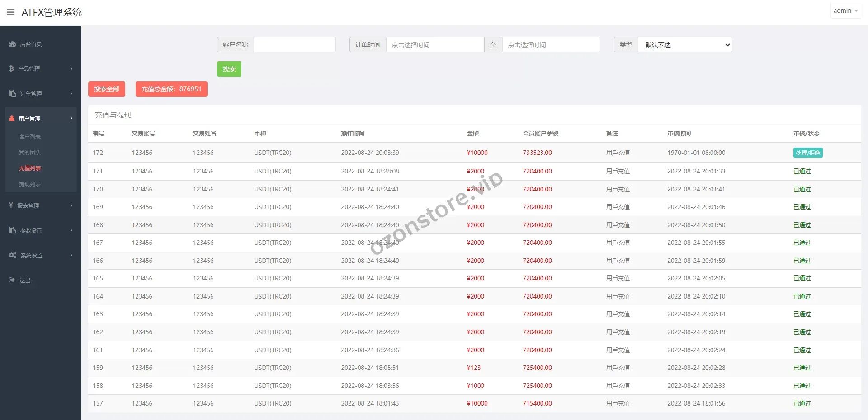
Task: Click the 客户名称 input field
Action: pyautogui.click(x=295, y=45)
